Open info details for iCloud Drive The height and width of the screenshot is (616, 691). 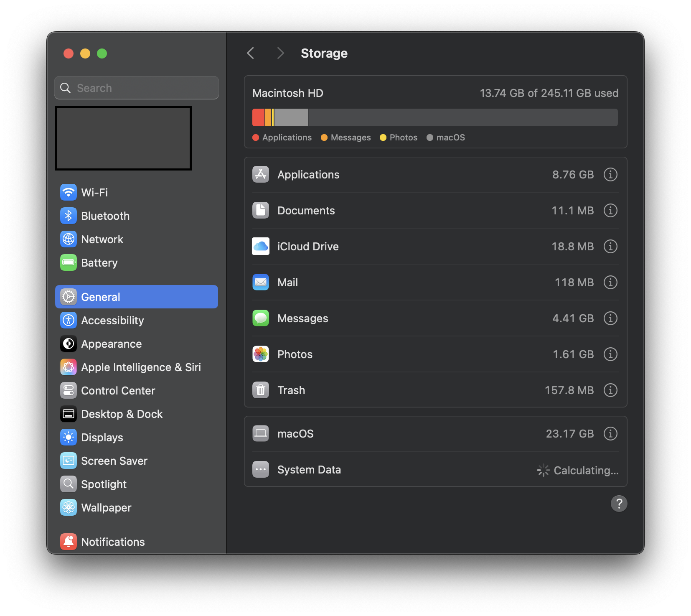click(x=610, y=246)
